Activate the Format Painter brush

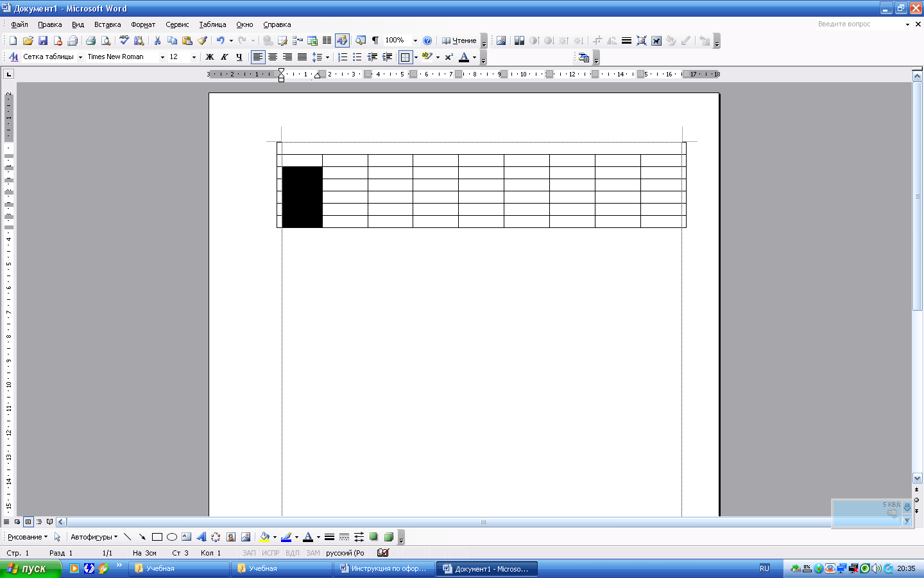202,40
